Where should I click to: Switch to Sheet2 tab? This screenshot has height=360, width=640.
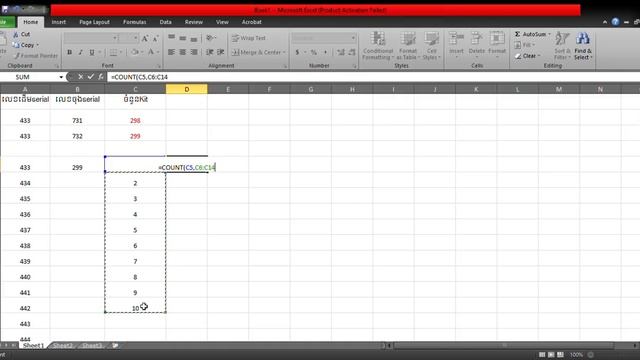pos(62,346)
